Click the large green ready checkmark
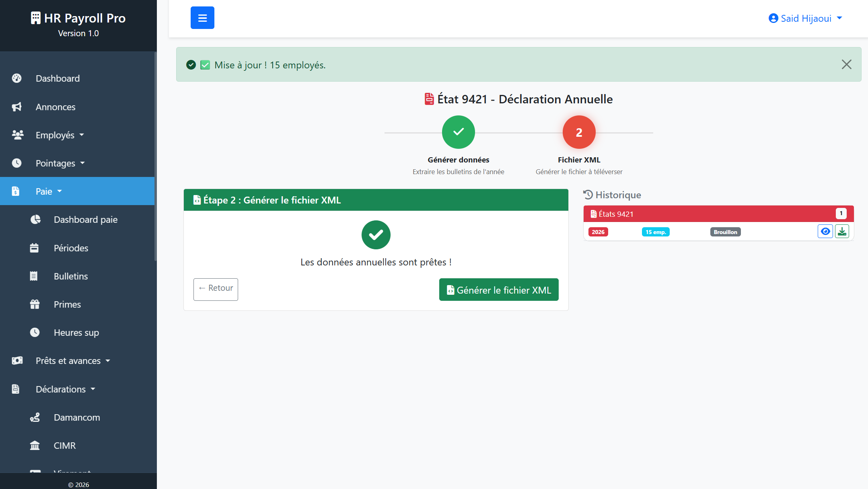This screenshot has height=489, width=868. 376,235
